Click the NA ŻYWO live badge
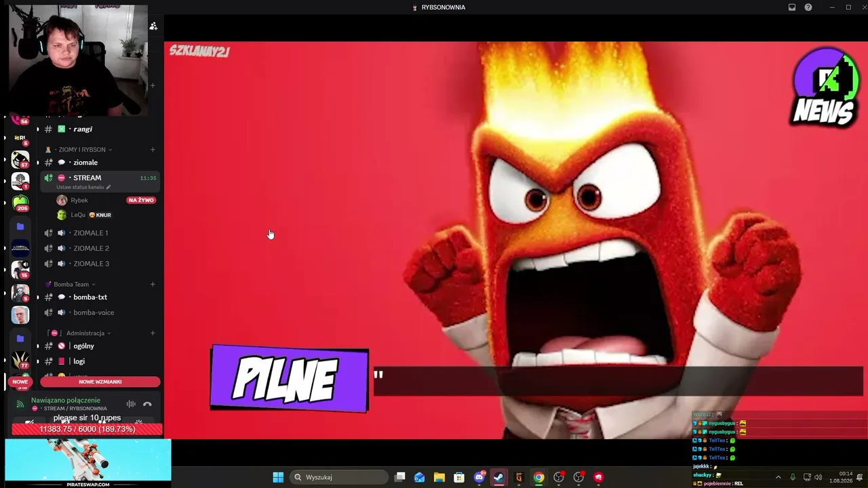The image size is (868, 488). coord(141,200)
